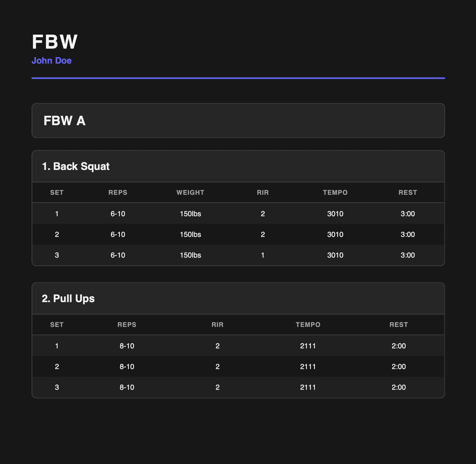476x464 pixels.
Task: Select Back Squat set 1 weight 150lbs
Action: [x=190, y=214]
